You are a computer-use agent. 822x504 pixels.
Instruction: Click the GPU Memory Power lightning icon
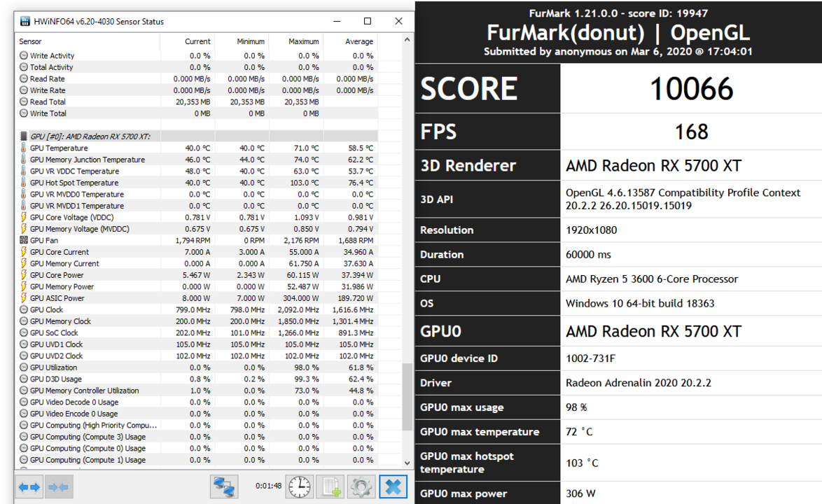24,286
